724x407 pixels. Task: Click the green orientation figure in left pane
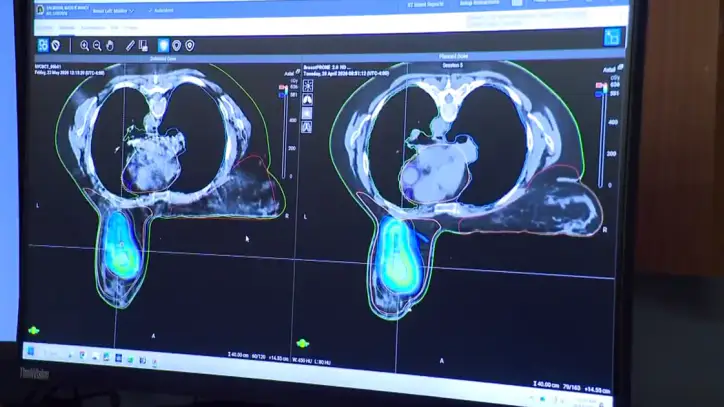[34, 330]
